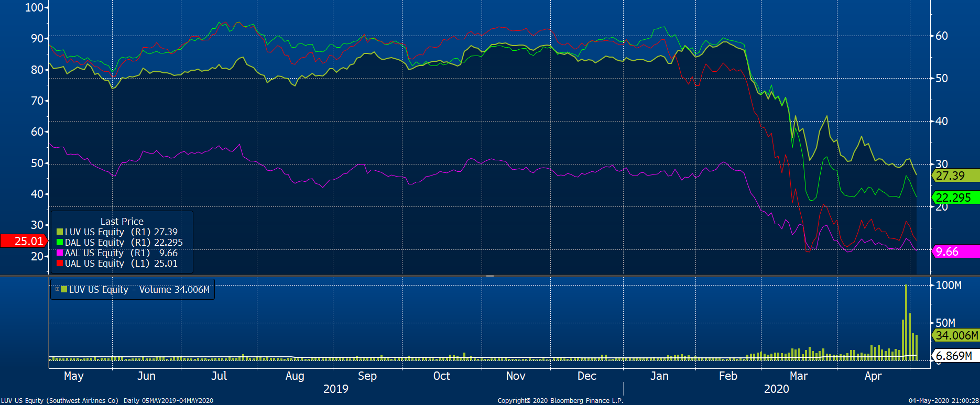Click the '50' tick on the right price axis
980x405 pixels.
point(942,79)
